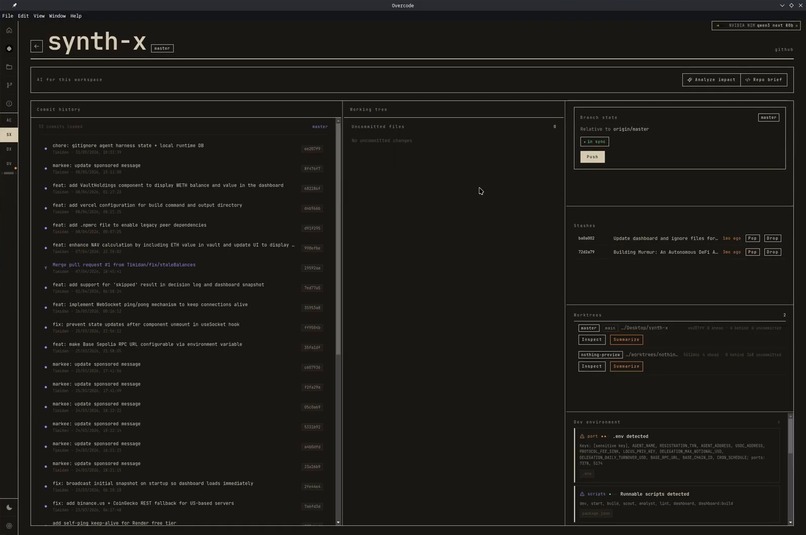
Task: Click the master worktree badge
Action: (589, 328)
